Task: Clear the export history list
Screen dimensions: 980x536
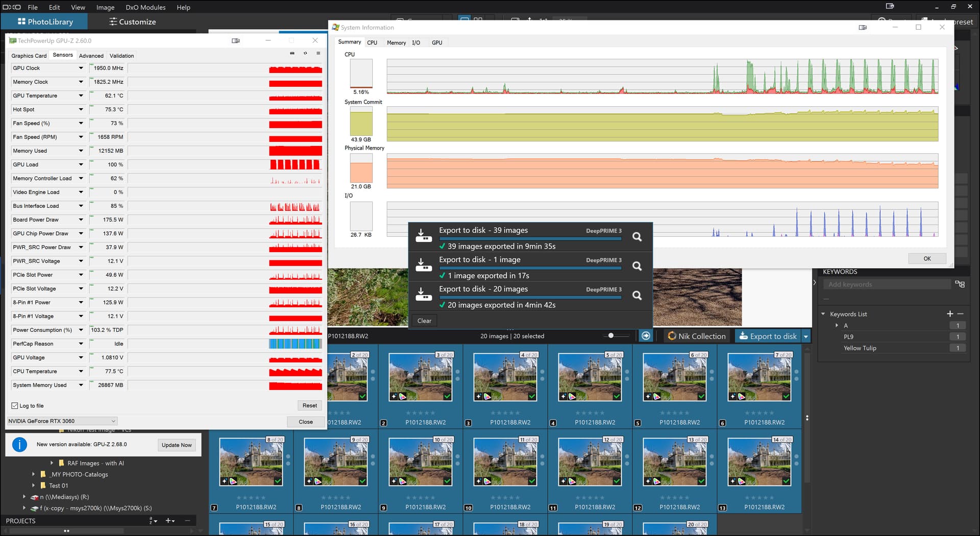Action: [424, 321]
